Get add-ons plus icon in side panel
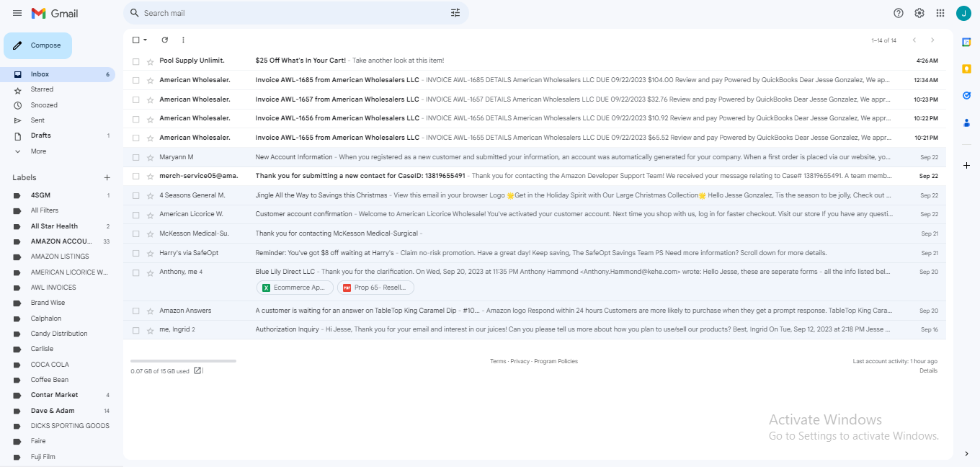 [967, 165]
